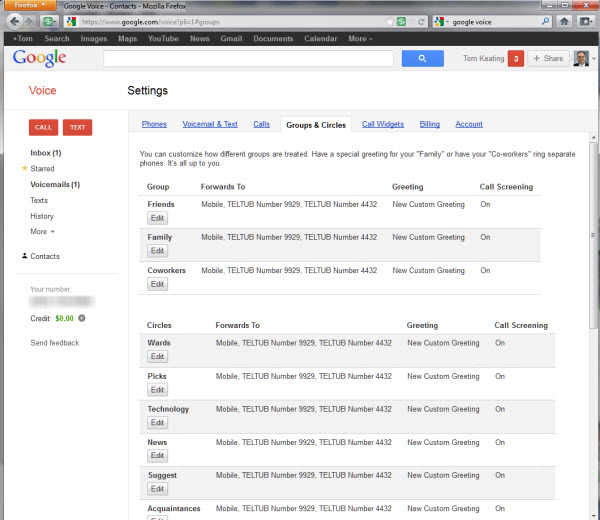Select the Billing settings tab
Screen dimensions: 600x520
[429, 125]
